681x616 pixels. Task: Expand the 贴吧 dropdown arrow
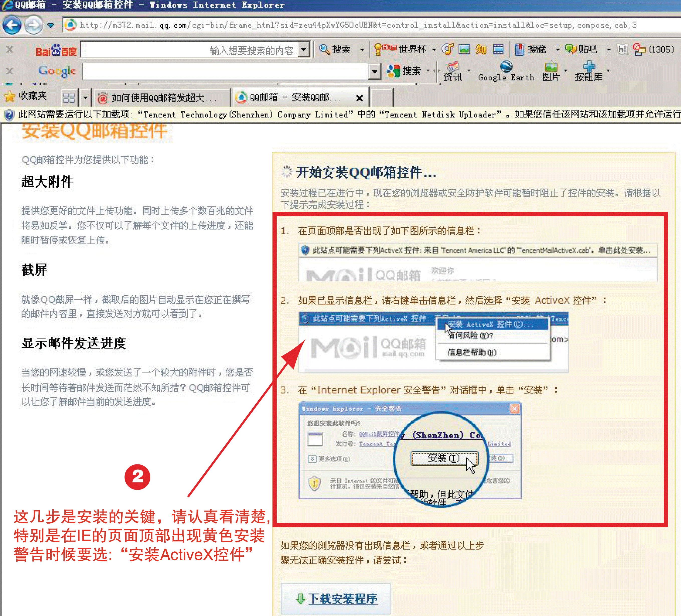[x=609, y=50]
